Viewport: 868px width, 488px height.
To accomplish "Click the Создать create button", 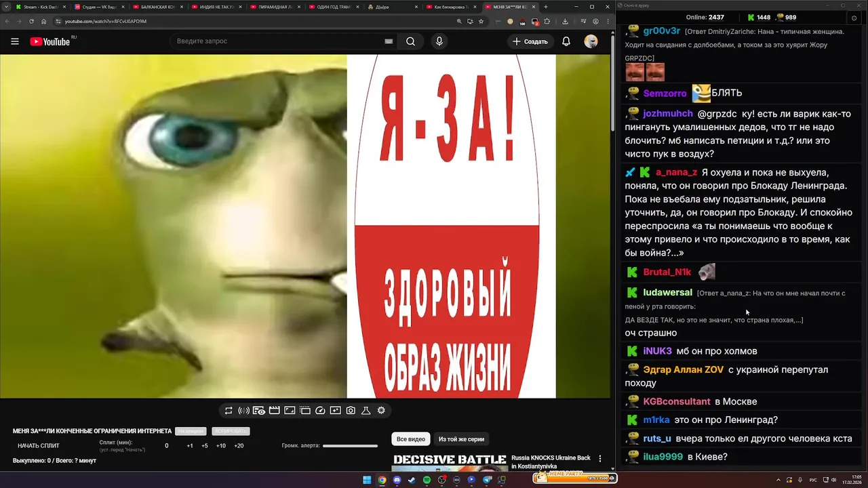I will (530, 41).
